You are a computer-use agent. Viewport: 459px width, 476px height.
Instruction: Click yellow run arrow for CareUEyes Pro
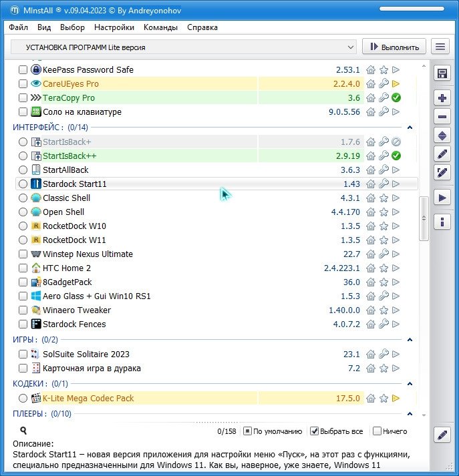coord(396,84)
